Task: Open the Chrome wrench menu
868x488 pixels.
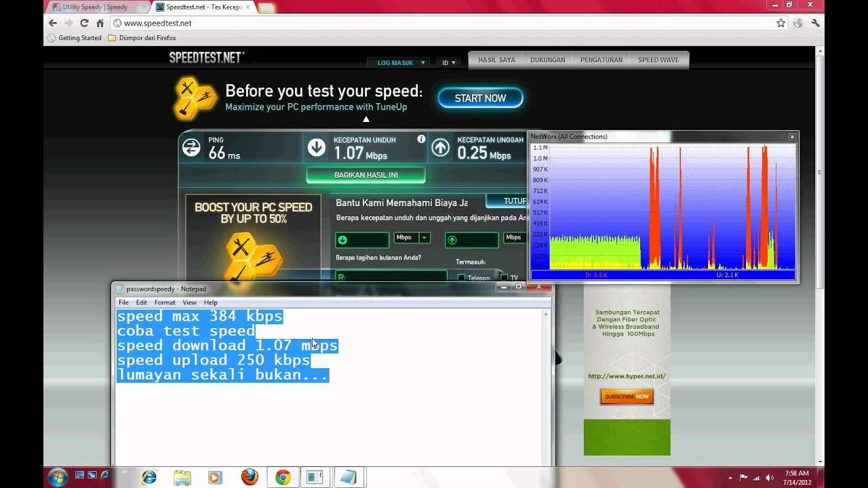Action: click(815, 23)
